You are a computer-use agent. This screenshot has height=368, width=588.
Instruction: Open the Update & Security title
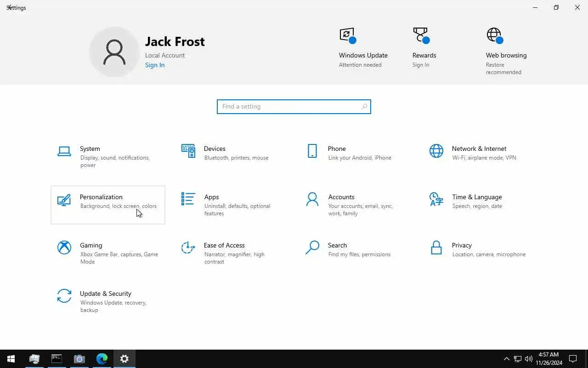click(x=106, y=293)
